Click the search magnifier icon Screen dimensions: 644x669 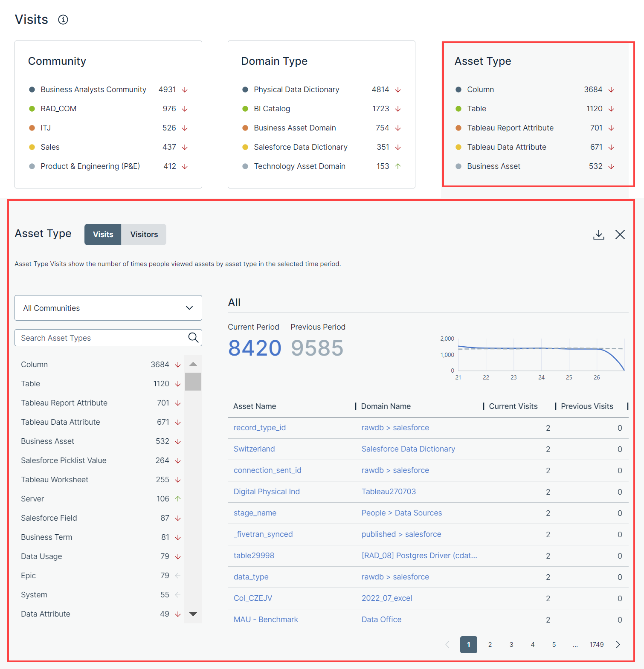click(193, 338)
